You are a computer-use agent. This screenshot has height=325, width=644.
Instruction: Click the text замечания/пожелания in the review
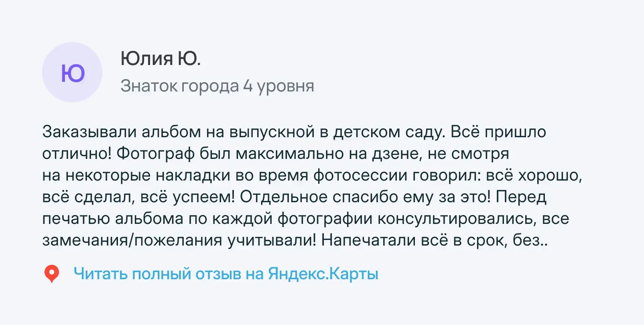132,240
